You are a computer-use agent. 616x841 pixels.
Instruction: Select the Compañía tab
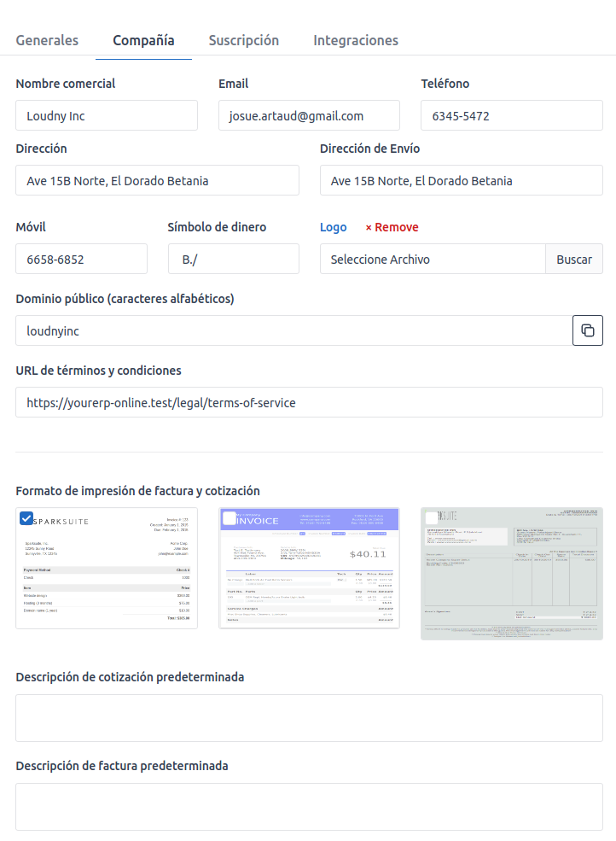[143, 40]
